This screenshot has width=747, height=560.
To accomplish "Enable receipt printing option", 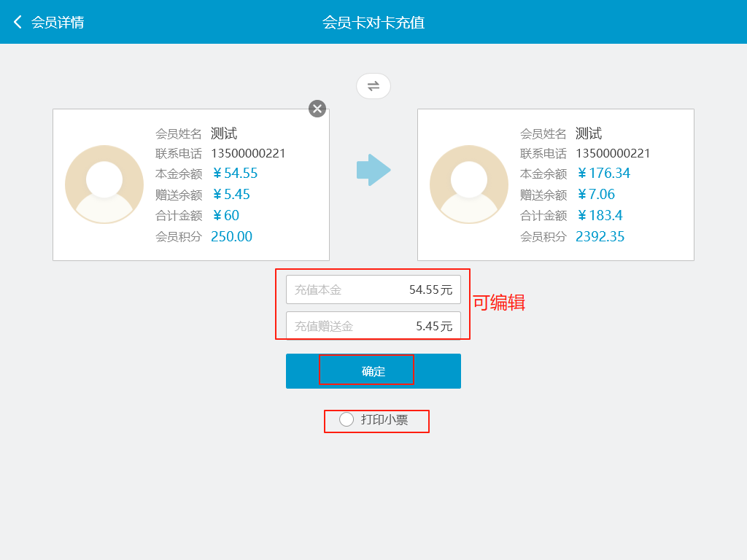I will click(347, 419).
